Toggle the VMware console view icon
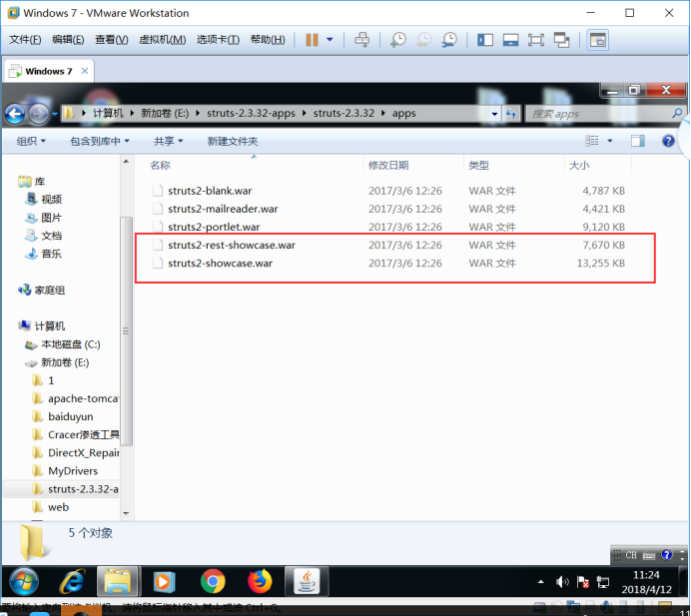 (x=598, y=40)
